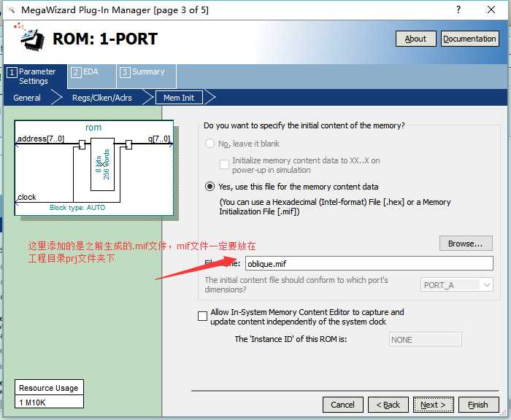
Task: Click the Cancel button
Action: click(x=343, y=405)
